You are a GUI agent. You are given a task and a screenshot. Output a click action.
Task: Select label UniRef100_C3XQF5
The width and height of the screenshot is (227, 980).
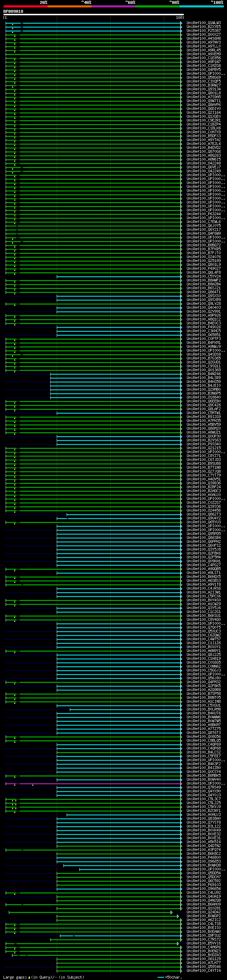203,82
